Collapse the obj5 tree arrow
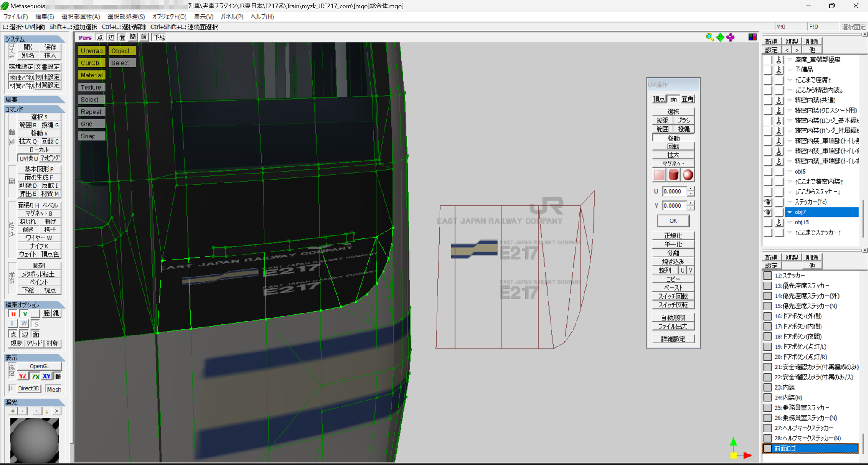Viewport: 868px width, 465px height. 790,172
